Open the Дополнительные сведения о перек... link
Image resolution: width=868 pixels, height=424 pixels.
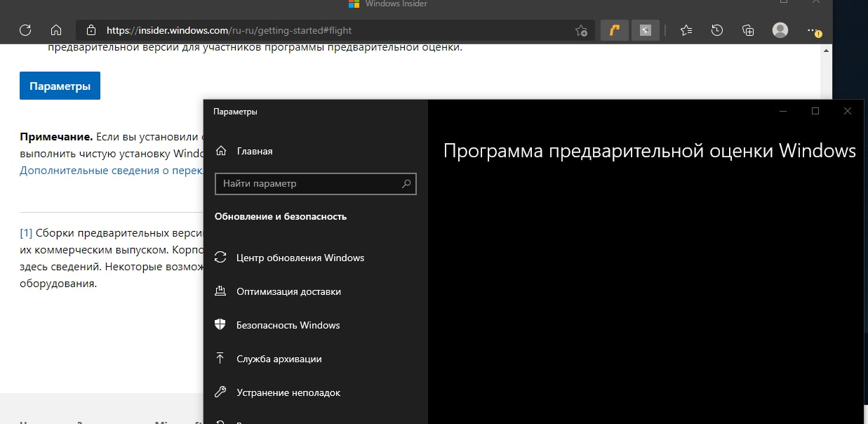[111, 170]
